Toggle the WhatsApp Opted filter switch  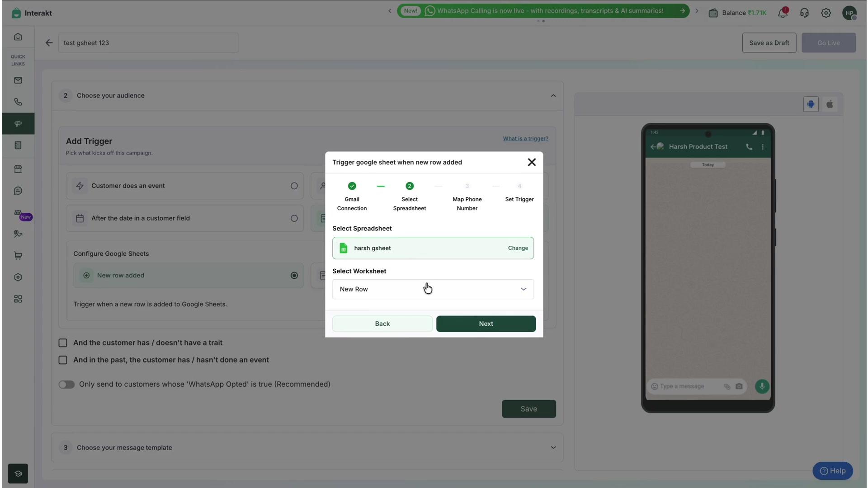(x=66, y=385)
